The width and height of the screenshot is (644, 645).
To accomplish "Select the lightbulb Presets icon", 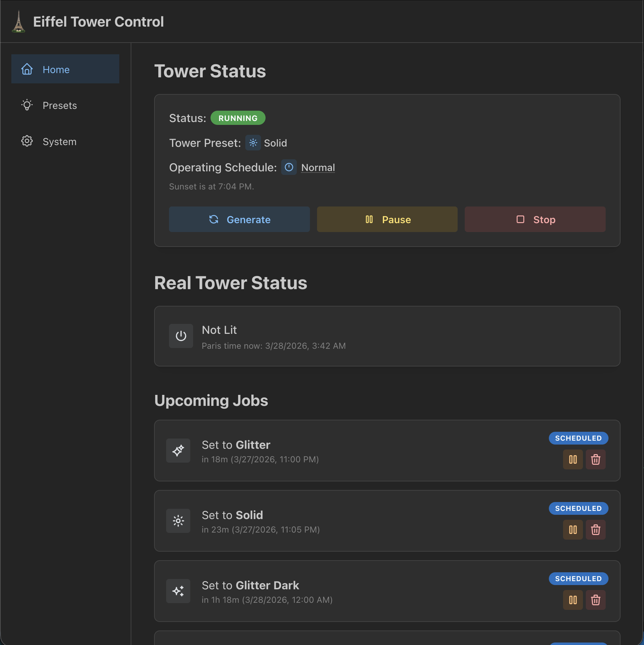I will 27,105.
